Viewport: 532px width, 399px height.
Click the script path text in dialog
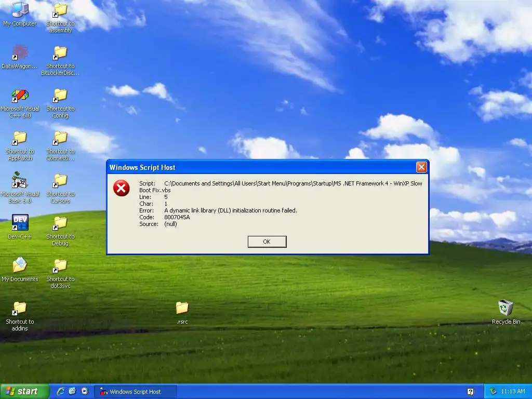(281, 187)
